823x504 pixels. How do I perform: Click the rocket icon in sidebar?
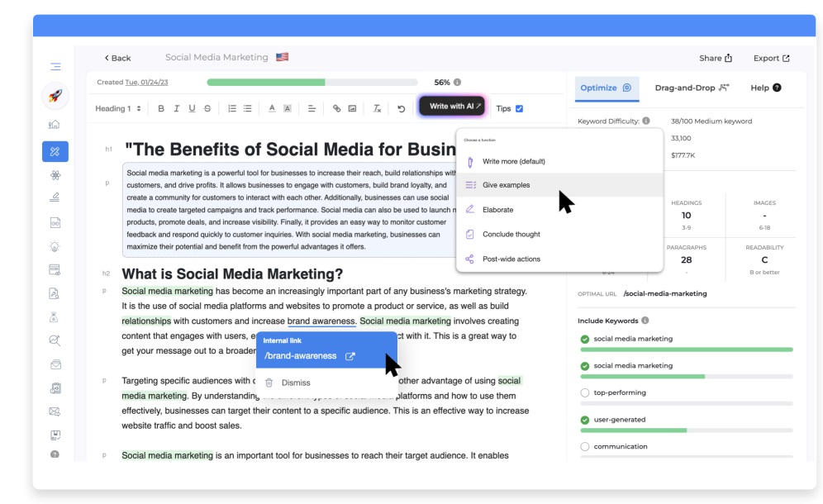click(55, 96)
